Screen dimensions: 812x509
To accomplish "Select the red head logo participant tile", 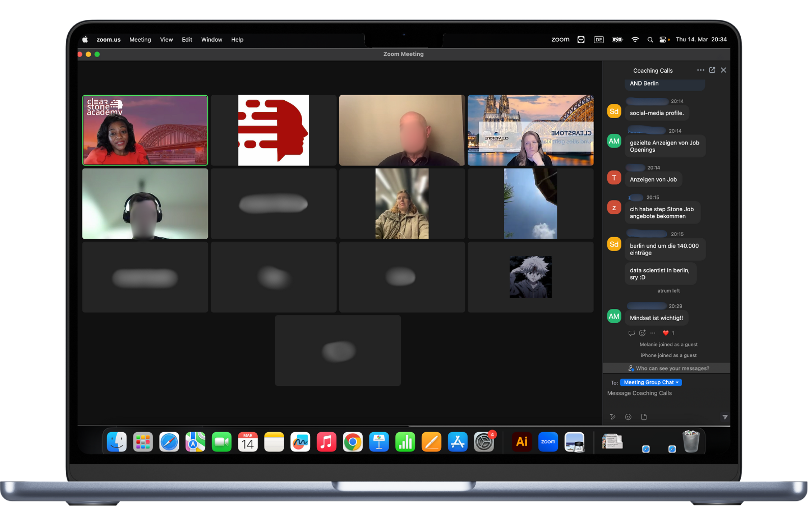I will 274,130.
